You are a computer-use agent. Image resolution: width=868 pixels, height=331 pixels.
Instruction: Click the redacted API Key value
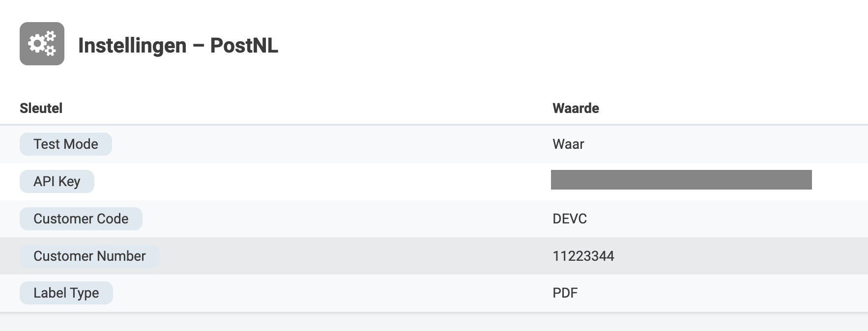coord(681,180)
